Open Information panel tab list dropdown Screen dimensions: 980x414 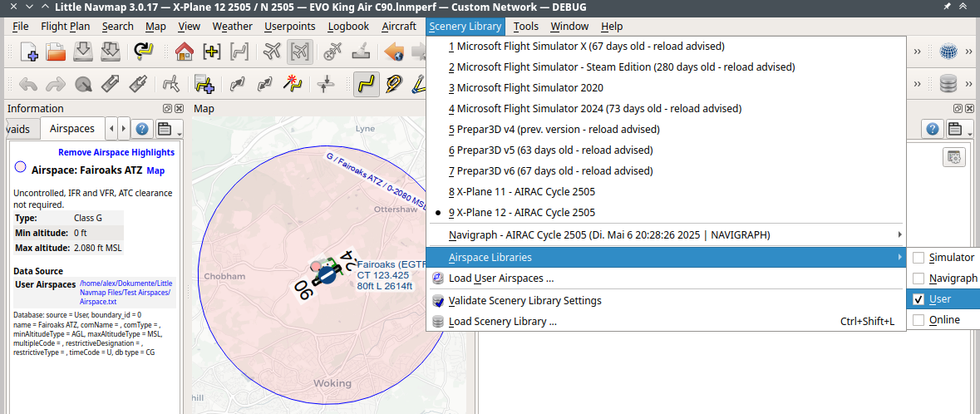[x=170, y=130]
